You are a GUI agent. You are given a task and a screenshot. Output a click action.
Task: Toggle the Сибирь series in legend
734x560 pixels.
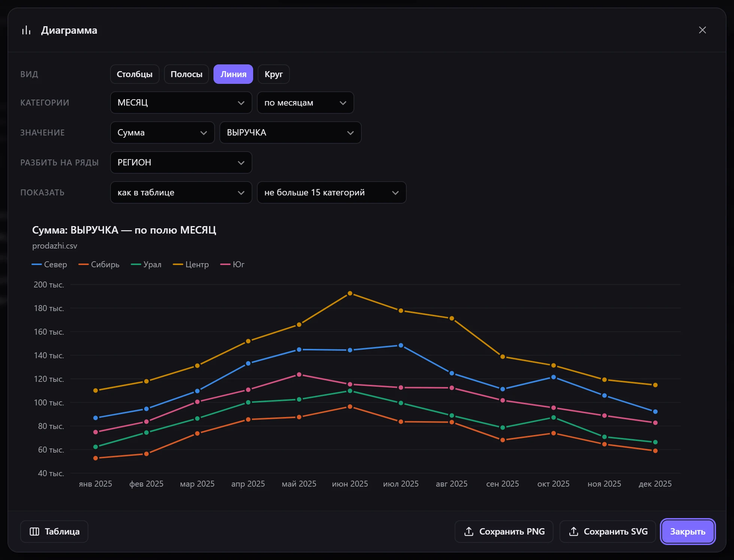click(x=99, y=264)
